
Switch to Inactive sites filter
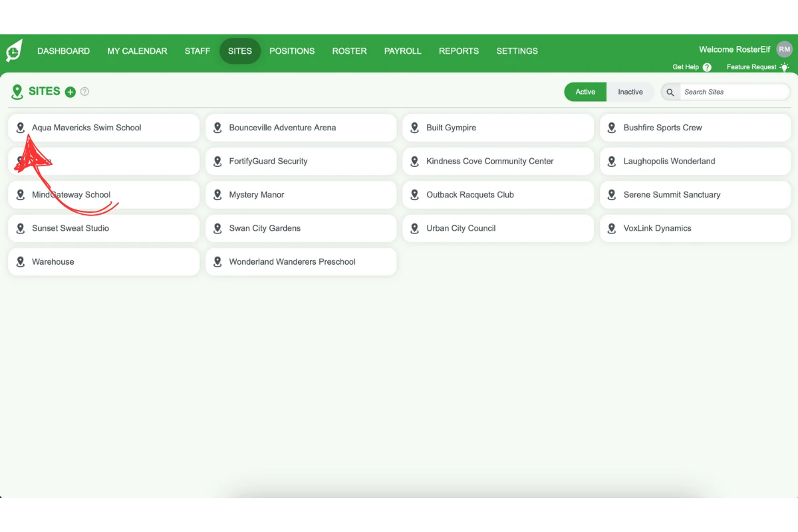tap(630, 92)
